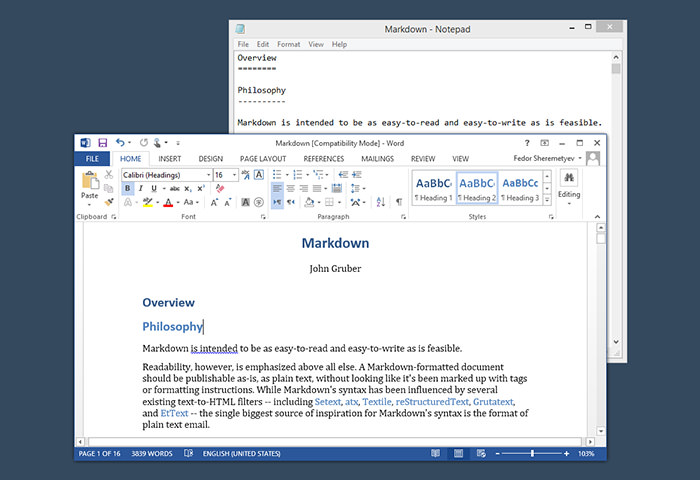The width and height of the screenshot is (700, 480).
Task: Expand the Styles gallery More arrow
Action: tap(547, 200)
